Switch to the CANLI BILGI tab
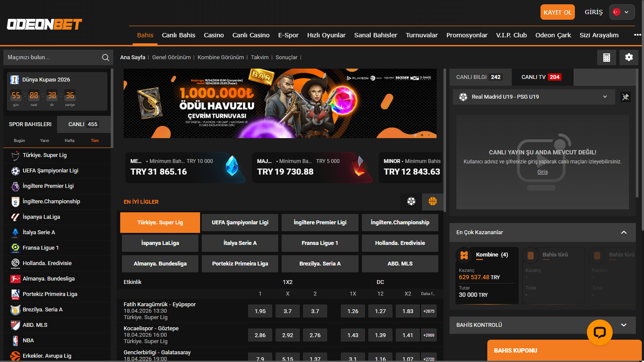Screen dimensions: 644x362 point(480,77)
